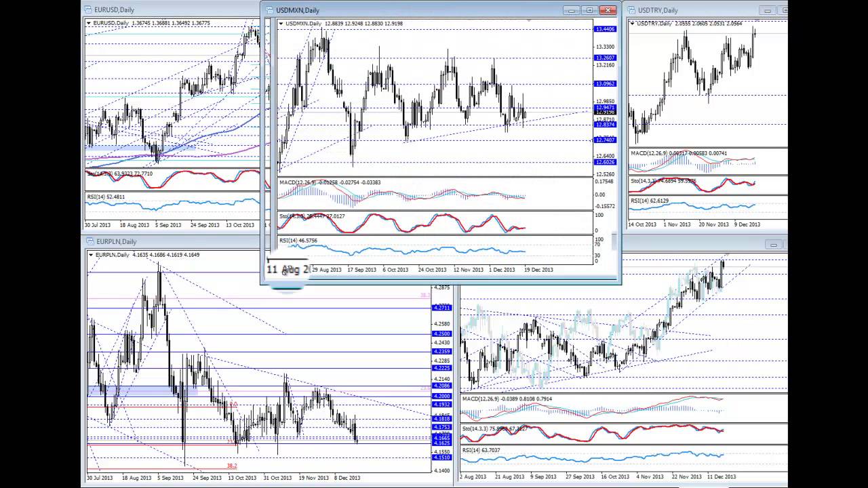
Task: Select the 4.2000 level on EURPLN chart
Action: coord(441,396)
